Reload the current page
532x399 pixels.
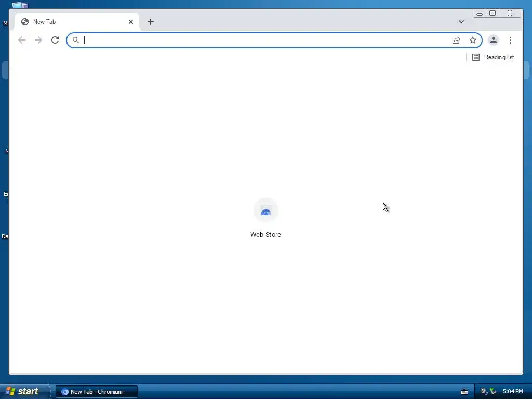click(55, 40)
